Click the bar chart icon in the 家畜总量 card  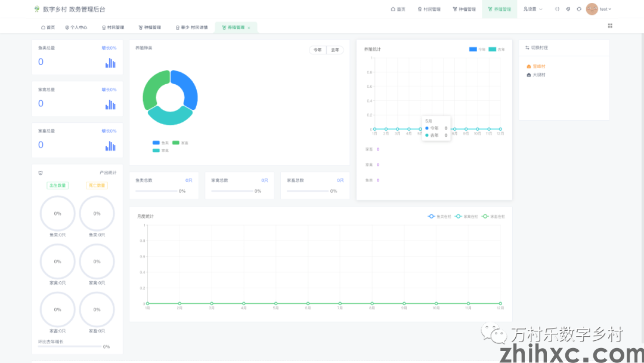coord(110,146)
